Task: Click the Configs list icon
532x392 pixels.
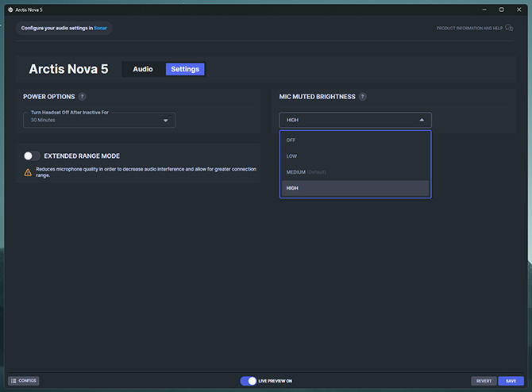Action: pyautogui.click(x=13, y=381)
